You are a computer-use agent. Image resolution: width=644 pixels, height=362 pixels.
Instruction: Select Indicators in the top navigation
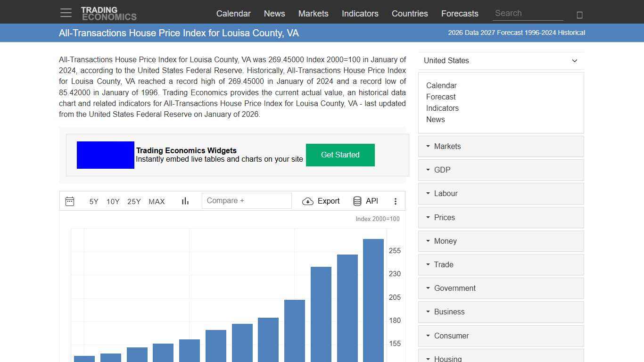(360, 14)
